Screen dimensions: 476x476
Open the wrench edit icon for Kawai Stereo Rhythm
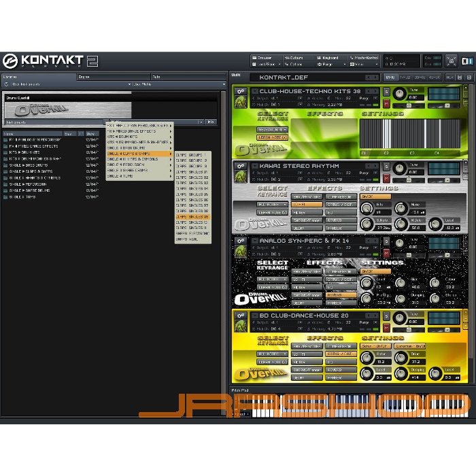(241, 166)
